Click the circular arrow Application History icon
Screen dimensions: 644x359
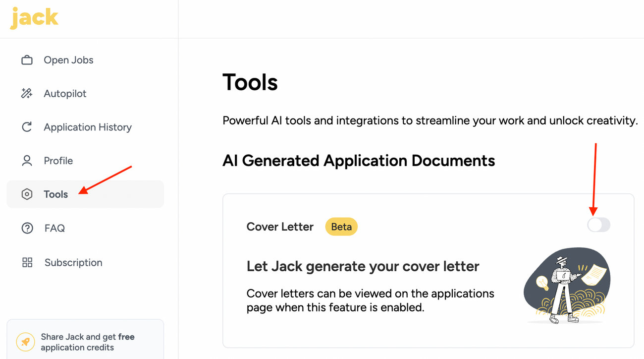click(27, 127)
